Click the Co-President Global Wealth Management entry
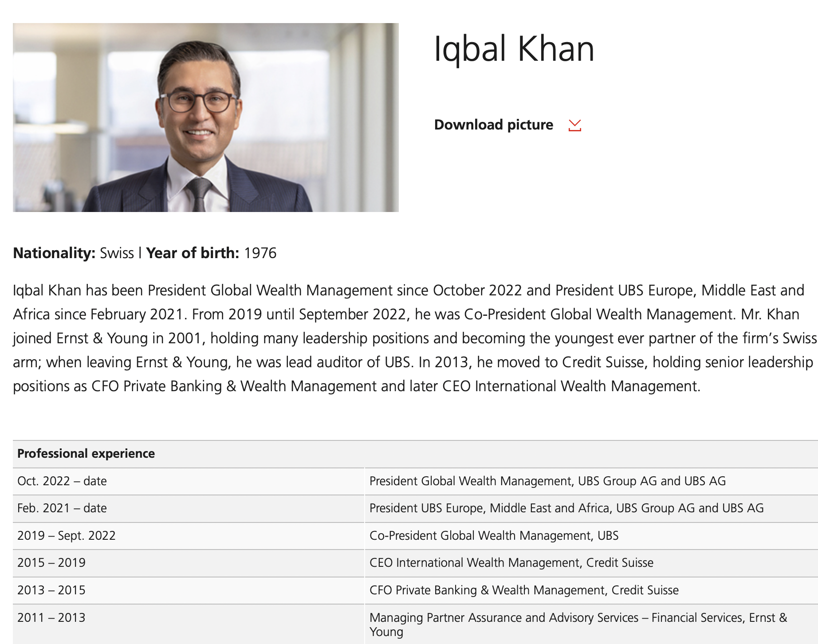Viewport: 818px width, 644px height. [494, 536]
